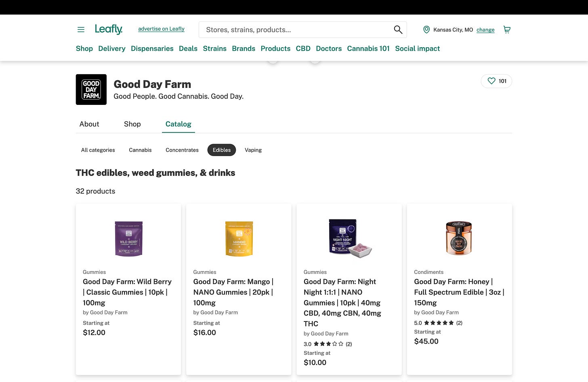Screen dimensions: 588x382
Task: Open the Social impact nav item
Action: [418, 48]
